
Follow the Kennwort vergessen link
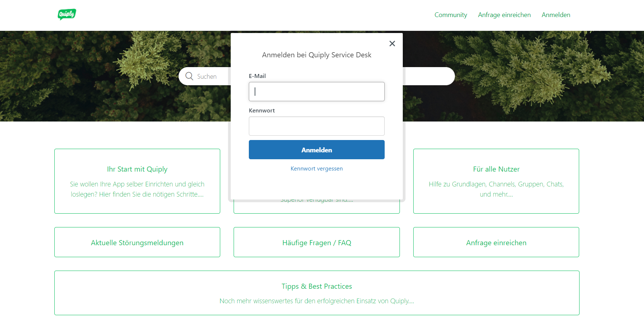point(317,169)
